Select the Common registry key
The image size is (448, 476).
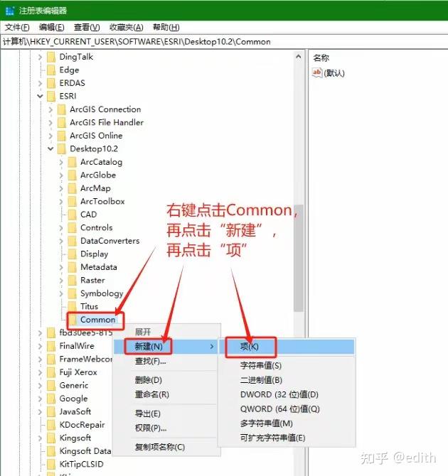tap(97, 320)
